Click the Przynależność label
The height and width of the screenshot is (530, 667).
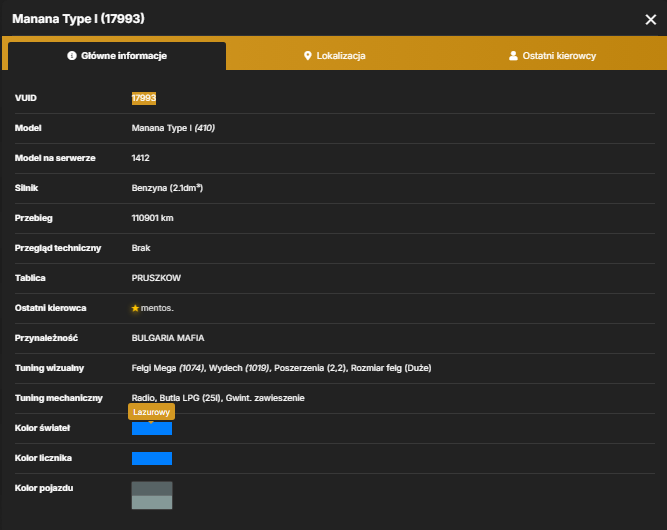(x=46, y=338)
